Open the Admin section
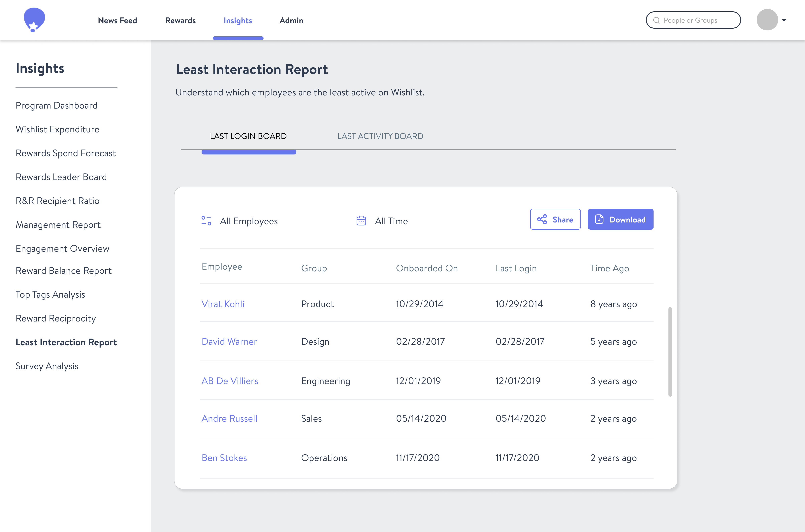Screen dimensions: 805x532 tap(291, 21)
